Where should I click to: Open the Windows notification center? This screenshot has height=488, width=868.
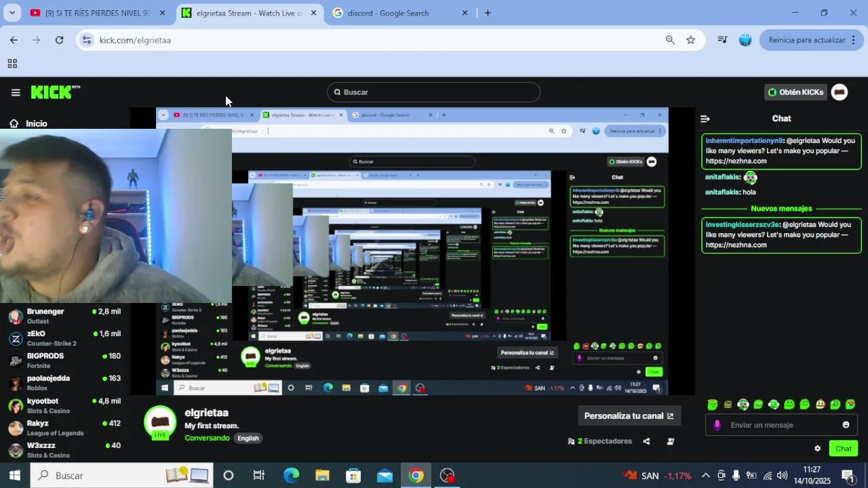pos(847,476)
